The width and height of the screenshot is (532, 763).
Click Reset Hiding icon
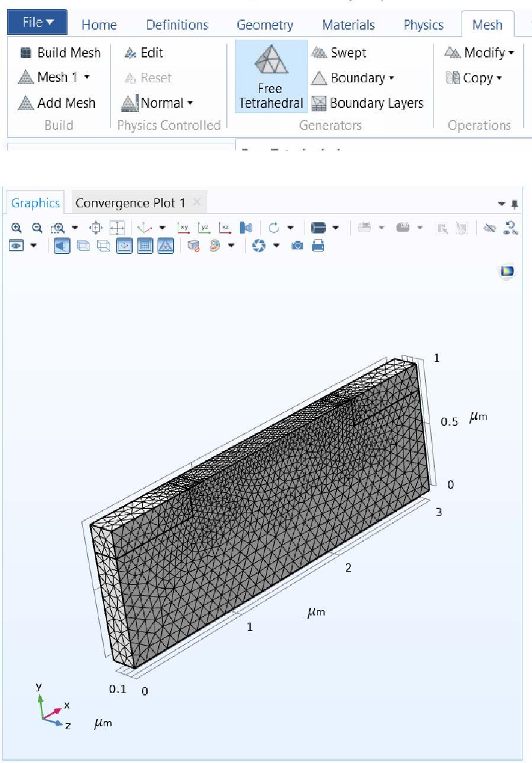(x=511, y=228)
